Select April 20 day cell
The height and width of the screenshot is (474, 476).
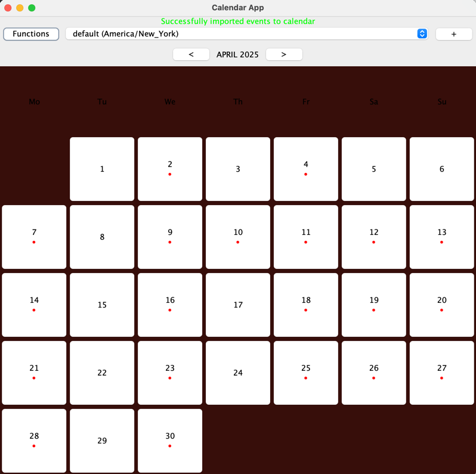coord(442,305)
